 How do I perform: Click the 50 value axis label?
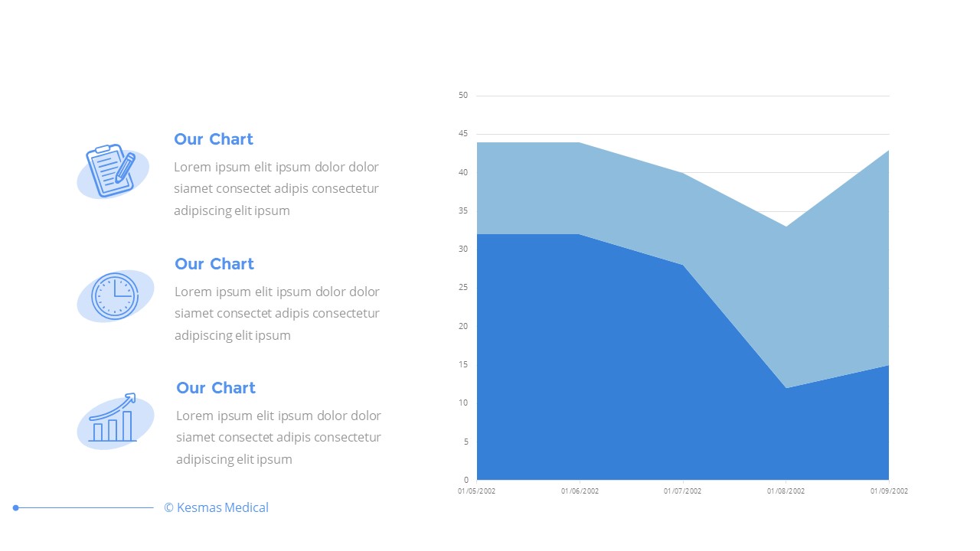pyautogui.click(x=462, y=96)
